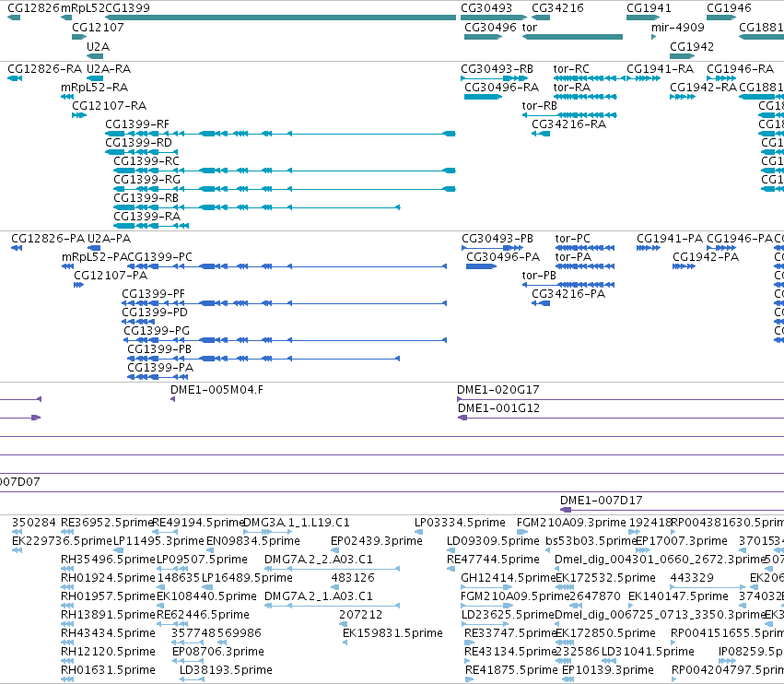Click EST GH12414.5prime
The width and height of the screenshot is (784, 684).
[x=486, y=587]
